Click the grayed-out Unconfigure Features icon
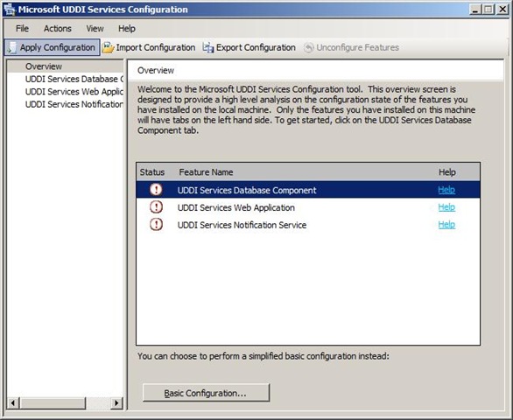This screenshot has height=420, width=513. point(308,48)
